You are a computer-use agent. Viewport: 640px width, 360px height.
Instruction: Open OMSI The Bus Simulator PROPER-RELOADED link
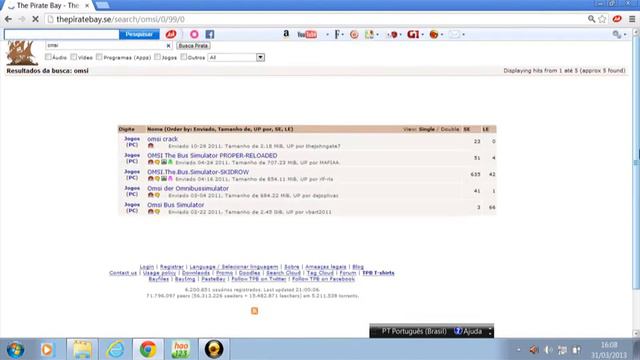pyautogui.click(x=212, y=156)
